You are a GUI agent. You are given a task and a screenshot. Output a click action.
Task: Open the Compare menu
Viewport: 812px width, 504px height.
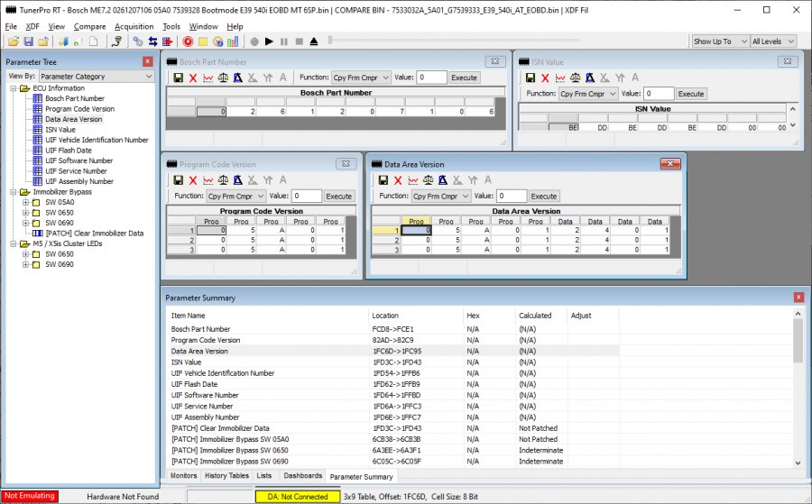(89, 26)
